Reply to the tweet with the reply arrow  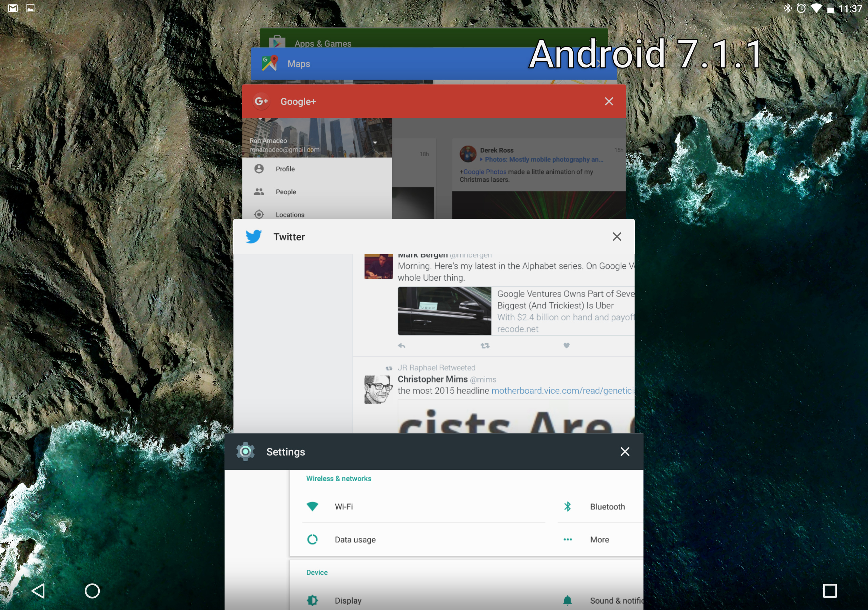tap(401, 345)
